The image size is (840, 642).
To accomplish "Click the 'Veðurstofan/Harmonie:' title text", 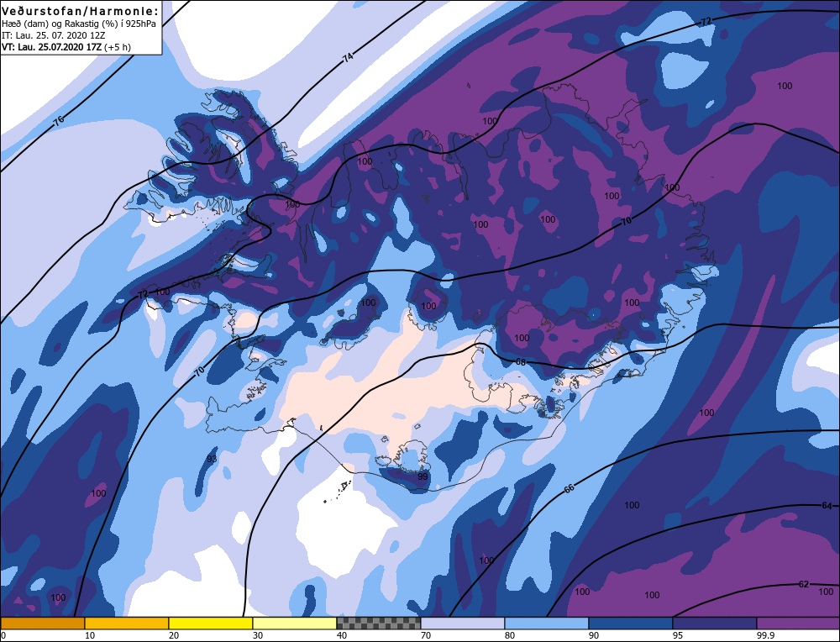I will (x=81, y=11).
